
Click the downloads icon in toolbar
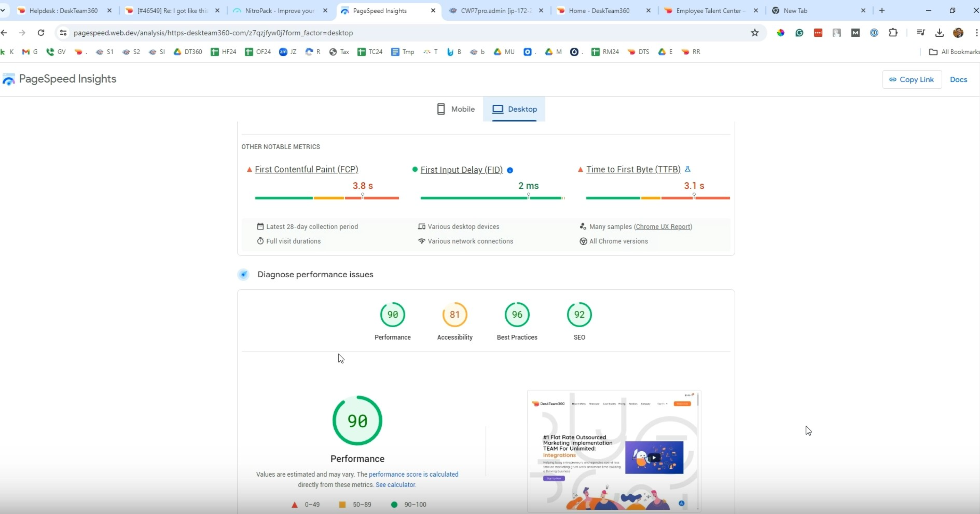[939, 33]
